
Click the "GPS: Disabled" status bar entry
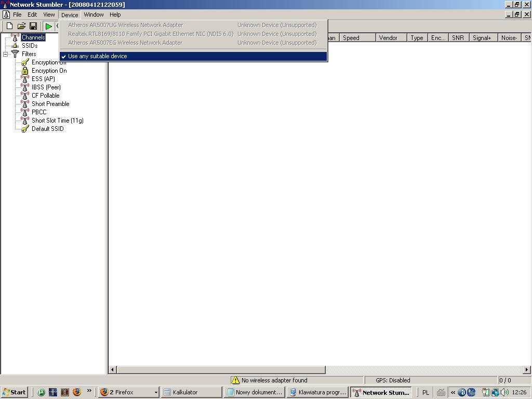tap(393, 380)
